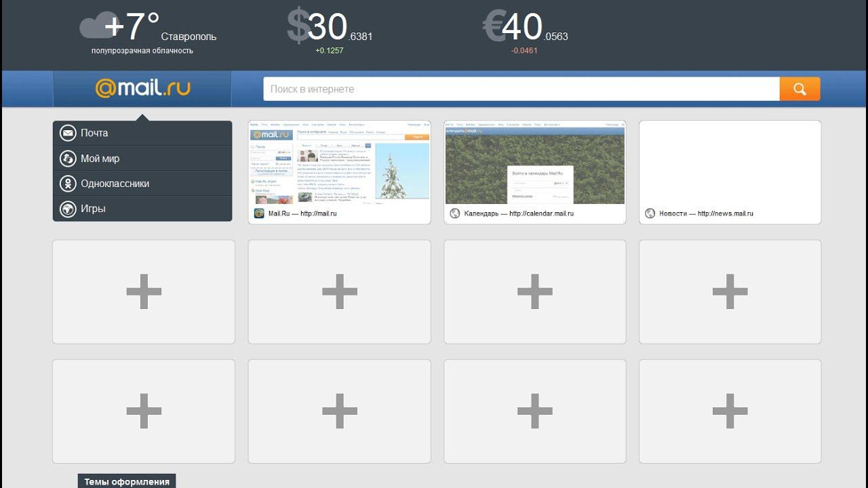Click the Mail.Ru favicon under first thumbnail

pos(259,213)
